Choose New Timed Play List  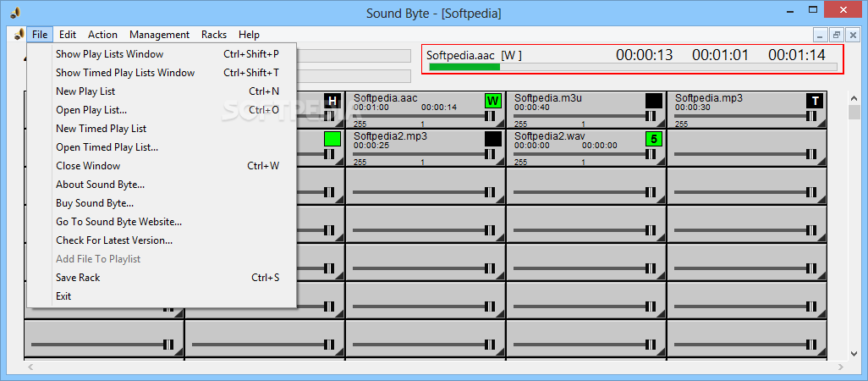point(162,129)
